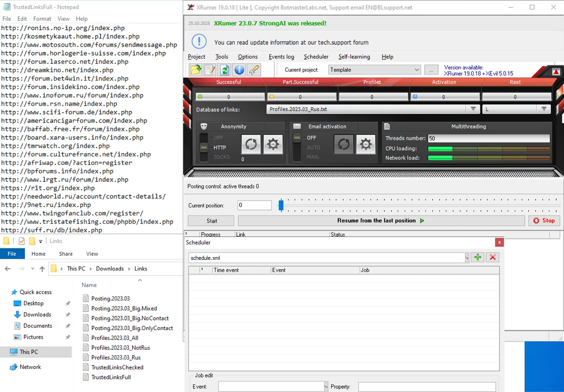
Task: Delete schedule entry with the red X icon
Action: pyautogui.click(x=492, y=257)
